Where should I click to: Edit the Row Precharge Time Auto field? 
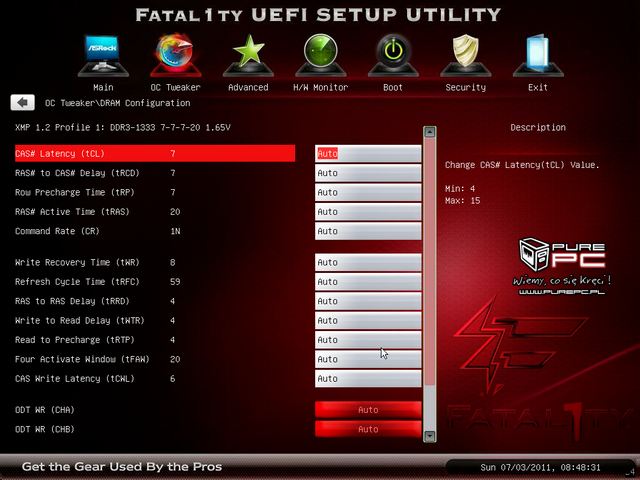click(368, 192)
